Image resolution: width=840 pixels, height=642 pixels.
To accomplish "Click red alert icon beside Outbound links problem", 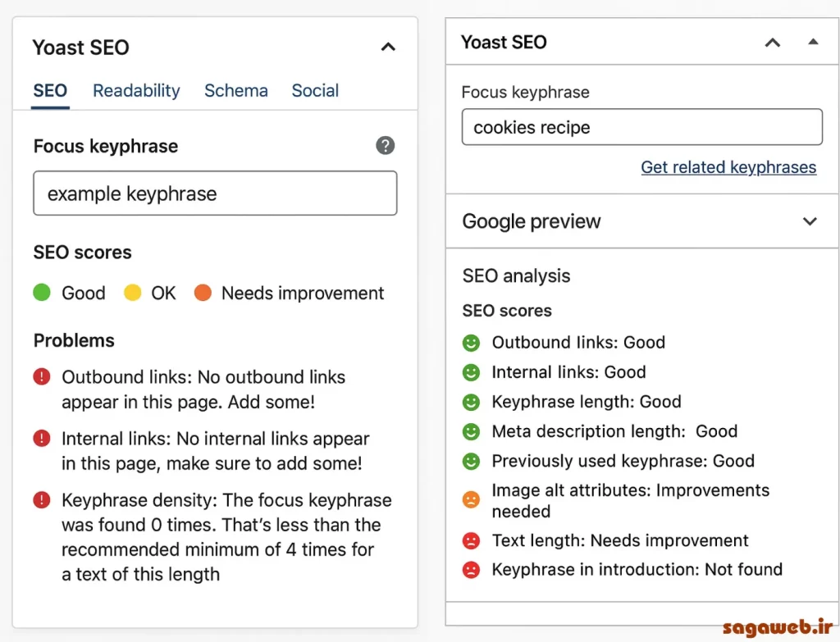I will (42, 377).
